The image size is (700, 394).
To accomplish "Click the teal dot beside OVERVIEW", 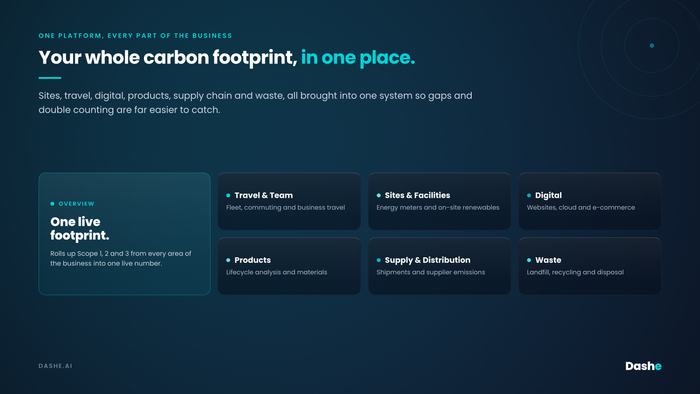I will click(52, 204).
